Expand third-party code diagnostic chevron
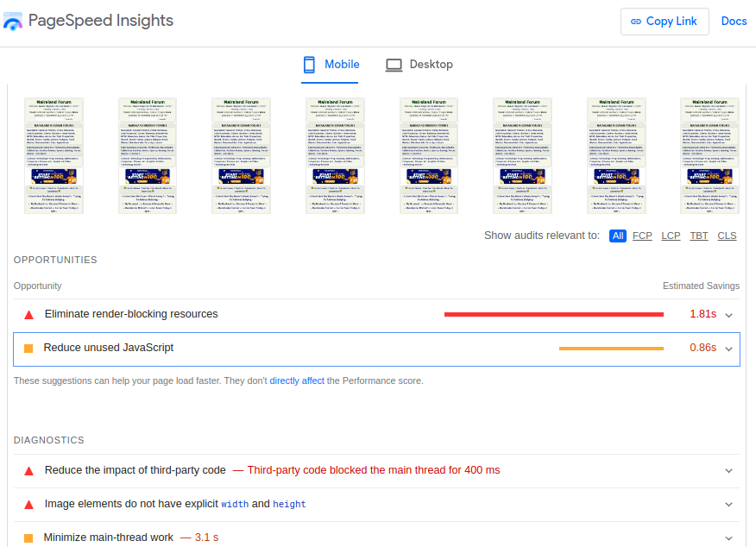Image resolution: width=756 pixels, height=547 pixels. [x=728, y=471]
